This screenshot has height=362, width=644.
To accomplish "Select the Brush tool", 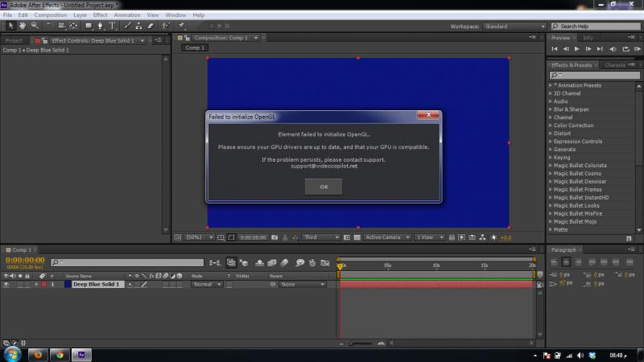I will 127,26.
